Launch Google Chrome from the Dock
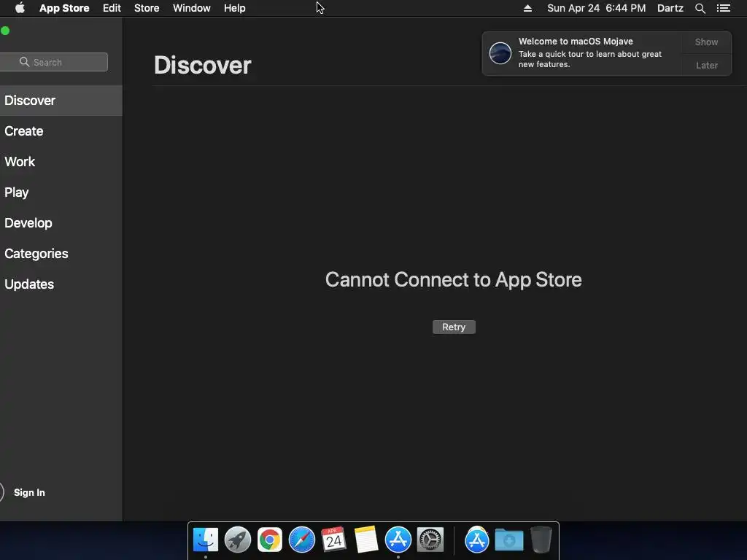 270,540
